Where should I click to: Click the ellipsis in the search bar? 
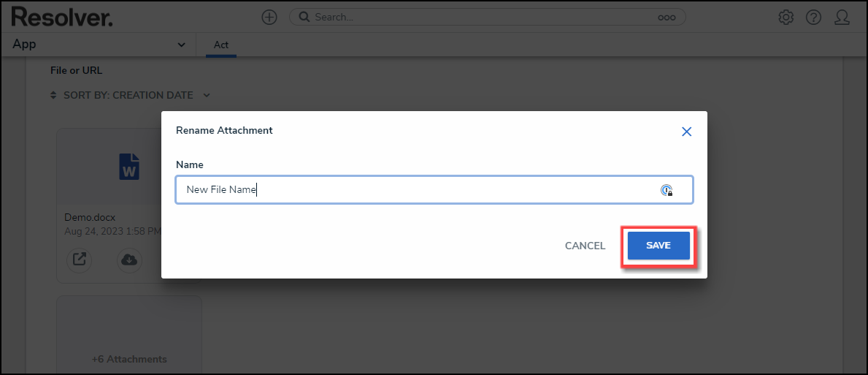[x=667, y=18]
